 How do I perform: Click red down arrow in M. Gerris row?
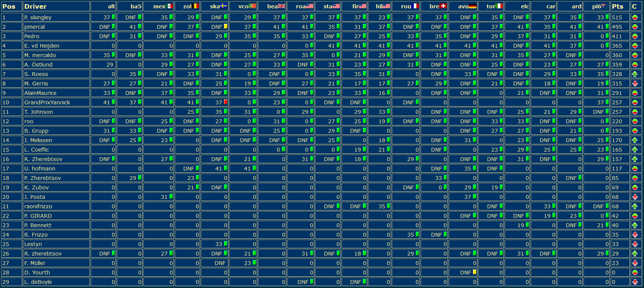[635, 84]
